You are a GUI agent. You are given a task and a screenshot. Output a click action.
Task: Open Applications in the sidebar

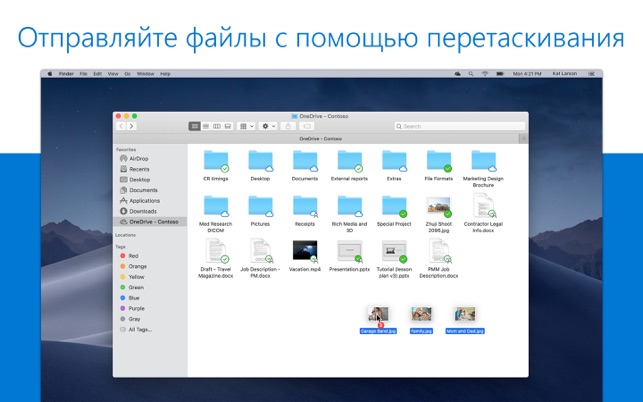pyautogui.click(x=140, y=201)
